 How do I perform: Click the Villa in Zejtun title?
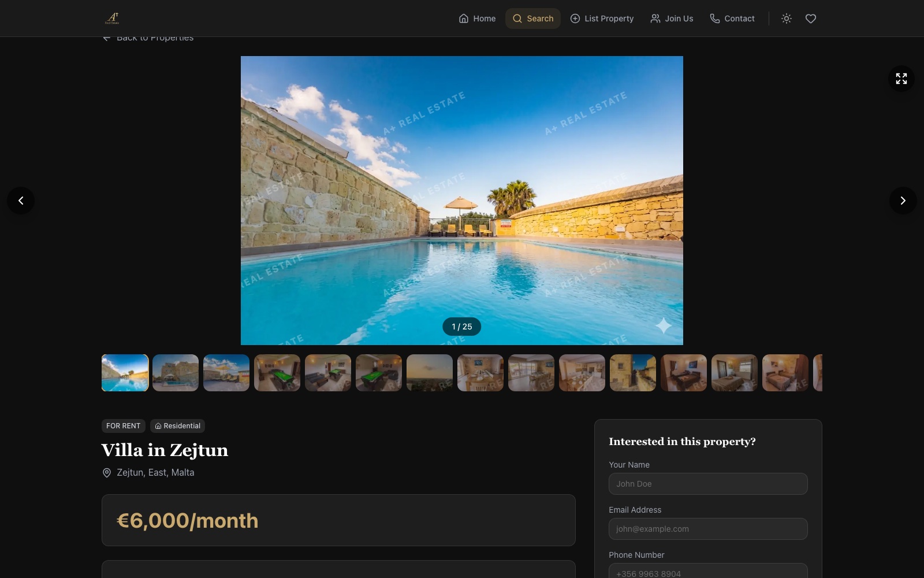[x=165, y=450]
